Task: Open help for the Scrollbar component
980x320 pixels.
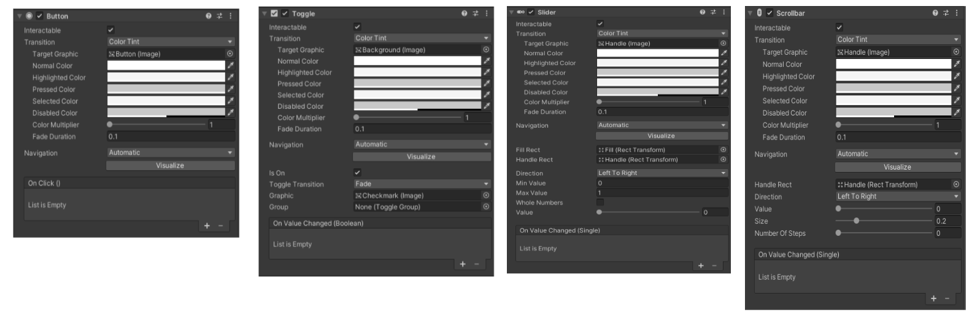Action: [935, 13]
